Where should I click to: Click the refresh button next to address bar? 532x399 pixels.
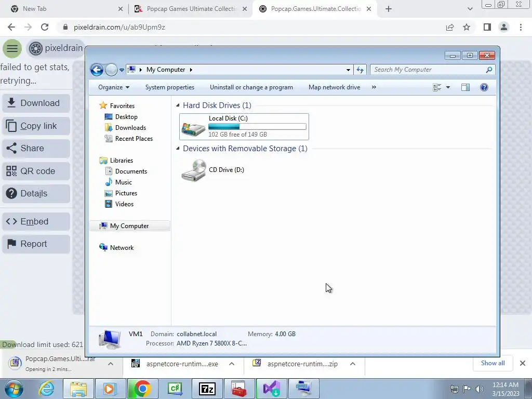coord(360,70)
